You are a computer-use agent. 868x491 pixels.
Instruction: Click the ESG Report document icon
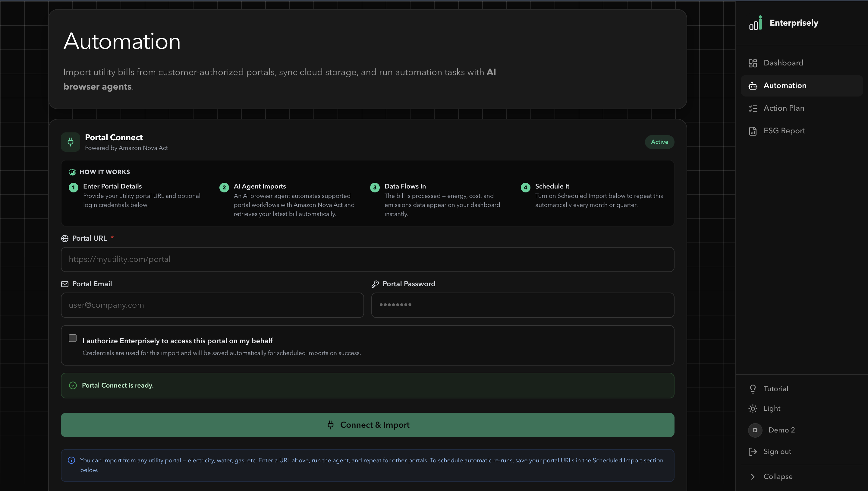(753, 131)
